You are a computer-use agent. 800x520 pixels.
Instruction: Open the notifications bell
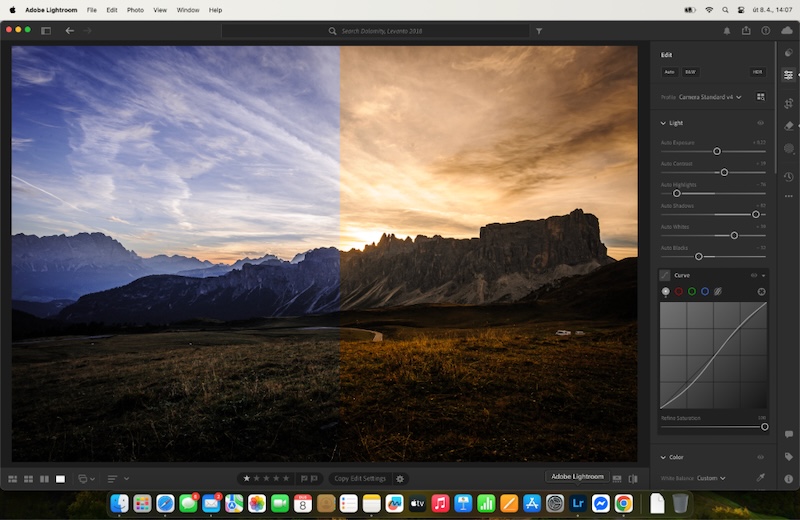pos(727,31)
